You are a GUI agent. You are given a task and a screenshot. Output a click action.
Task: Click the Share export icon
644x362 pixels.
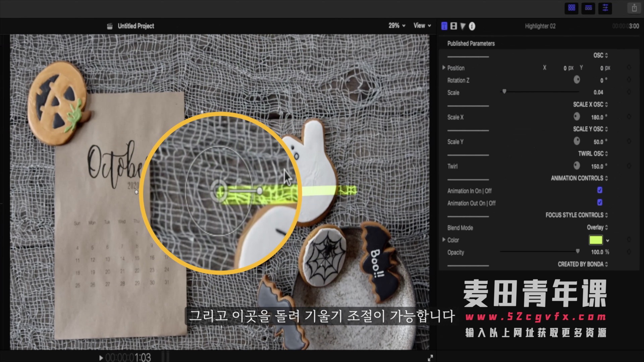[x=634, y=8]
